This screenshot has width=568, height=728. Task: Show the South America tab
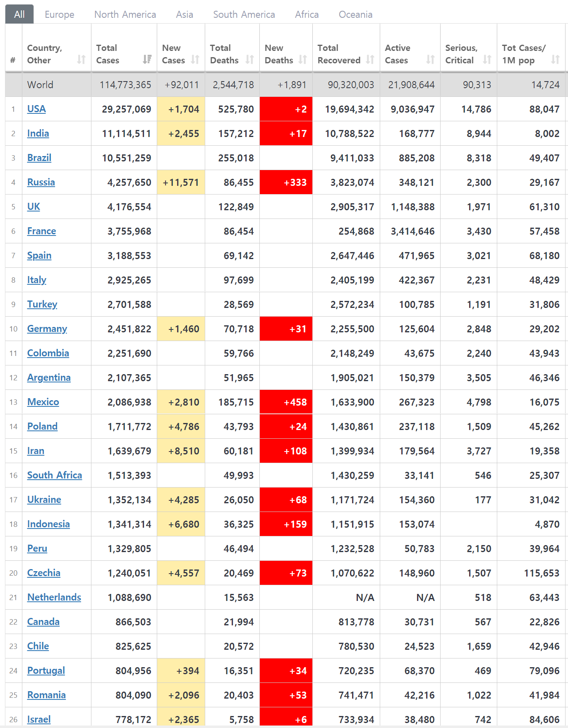244,14
